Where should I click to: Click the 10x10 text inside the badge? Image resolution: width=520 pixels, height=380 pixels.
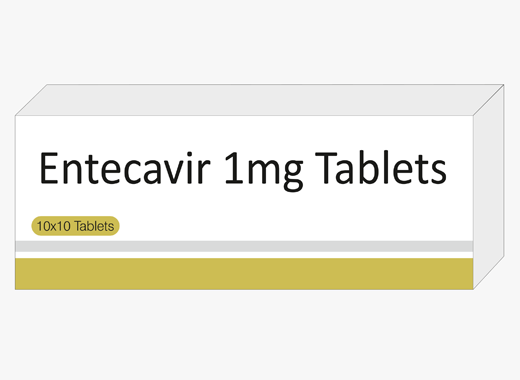(53, 226)
